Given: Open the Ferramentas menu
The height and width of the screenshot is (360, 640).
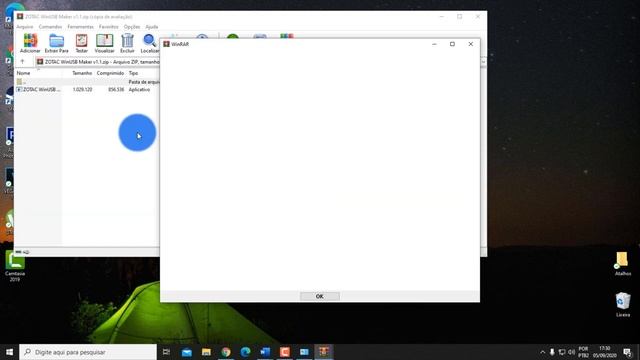Looking at the screenshot, I should pyautogui.click(x=80, y=27).
